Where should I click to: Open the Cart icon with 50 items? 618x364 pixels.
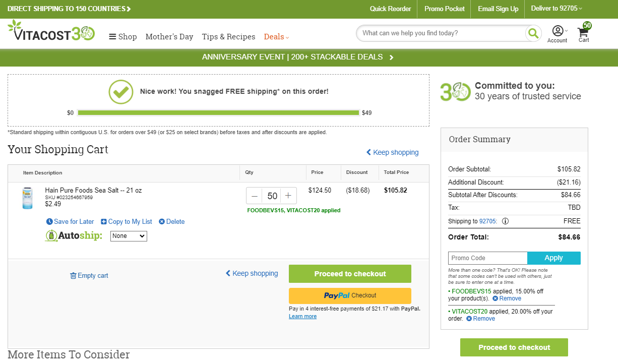pyautogui.click(x=584, y=33)
